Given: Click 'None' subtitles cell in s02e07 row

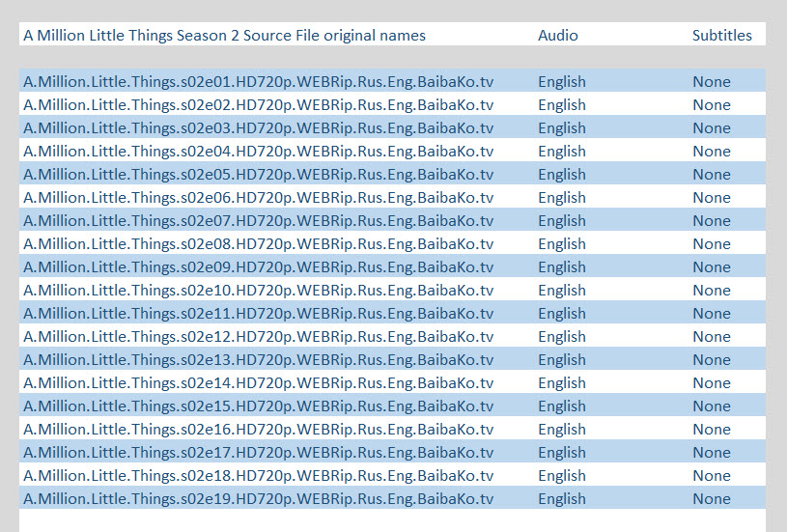Looking at the screenshot, I should click(x=712, y=220).
